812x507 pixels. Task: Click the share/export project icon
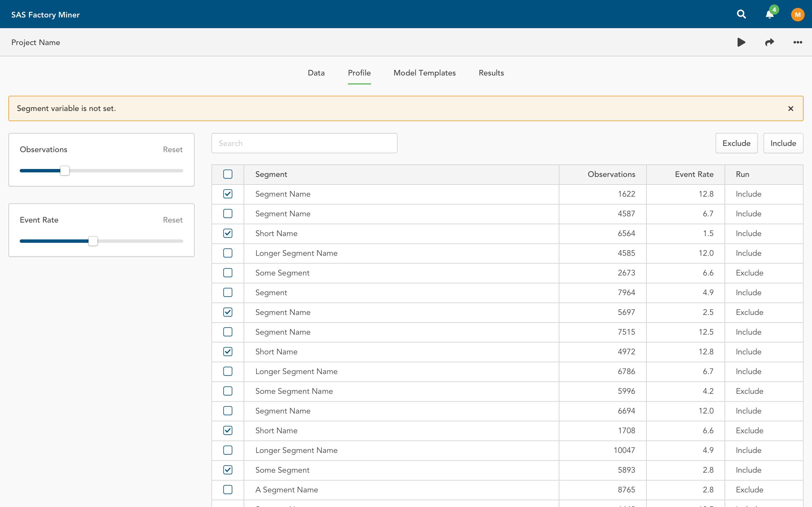tap(769, 41)
